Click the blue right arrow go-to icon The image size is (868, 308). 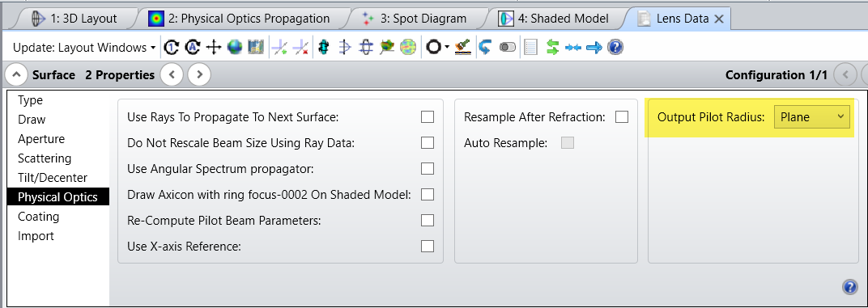tap(594, 48)
